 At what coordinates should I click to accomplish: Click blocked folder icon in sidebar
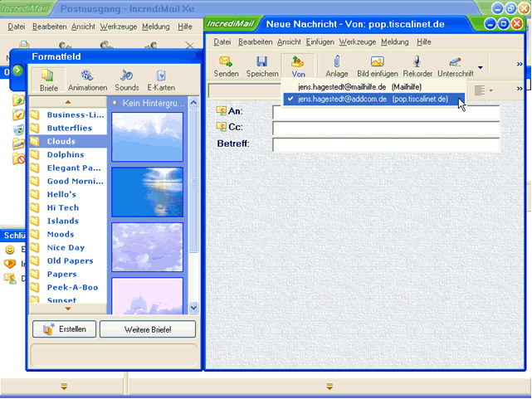[18, 158]
